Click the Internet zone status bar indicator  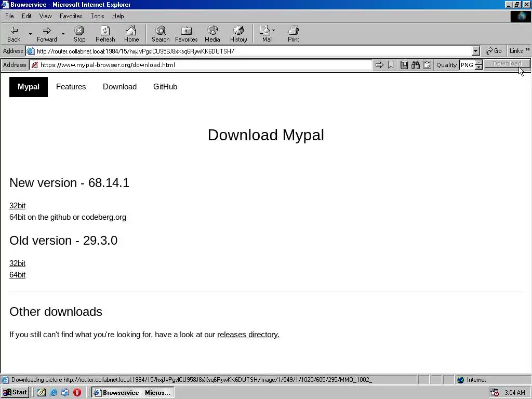[x=472, y=380]
